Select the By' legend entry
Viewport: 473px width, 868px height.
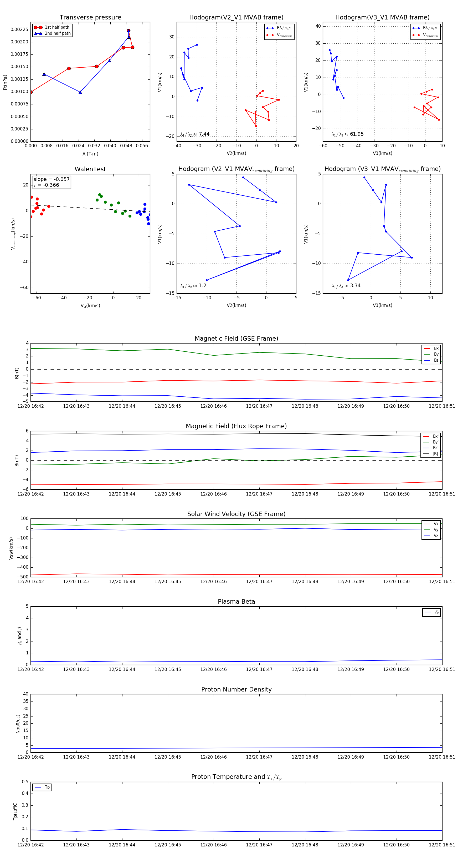click(x=431, y=442)
